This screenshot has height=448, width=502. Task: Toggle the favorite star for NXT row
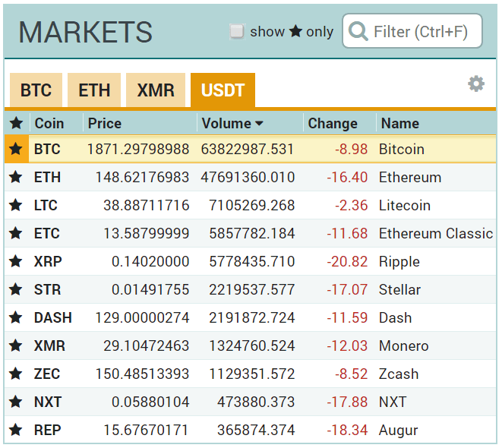click(16, 402)
